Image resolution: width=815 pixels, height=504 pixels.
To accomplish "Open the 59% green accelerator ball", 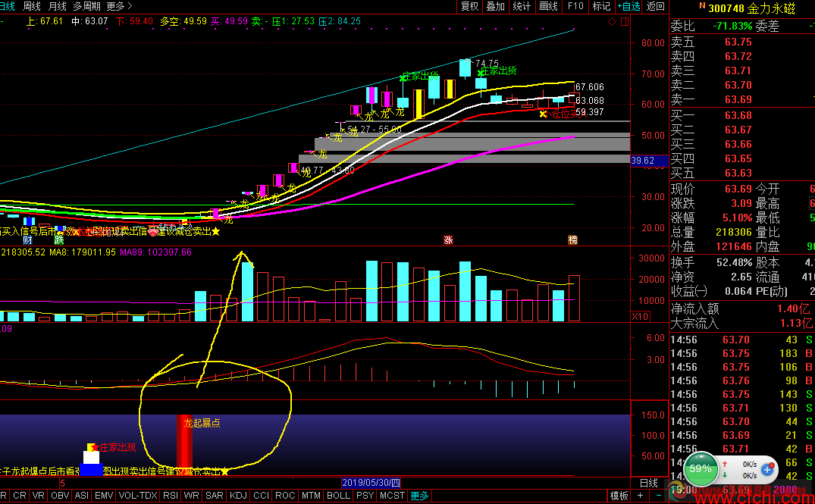I will [x=700, y=469].
